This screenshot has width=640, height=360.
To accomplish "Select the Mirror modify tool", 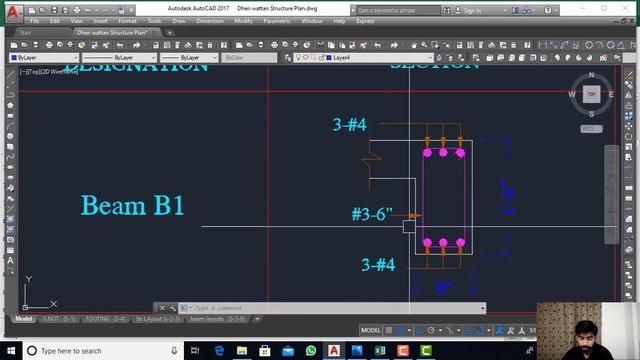I will [x=629, y=95].
